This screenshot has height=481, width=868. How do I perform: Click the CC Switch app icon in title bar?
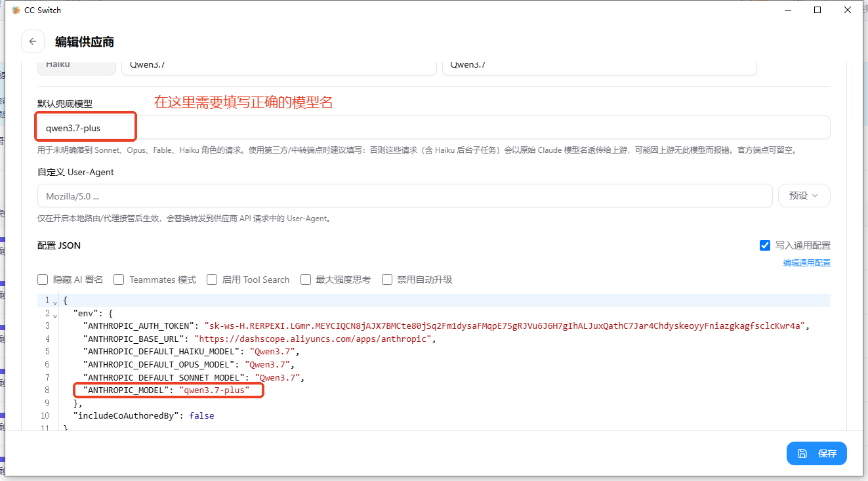(16, 10)
